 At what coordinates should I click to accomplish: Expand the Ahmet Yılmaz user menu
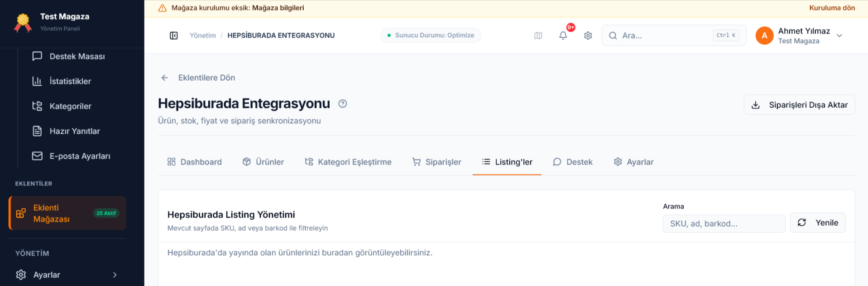(x=839, y=35)
